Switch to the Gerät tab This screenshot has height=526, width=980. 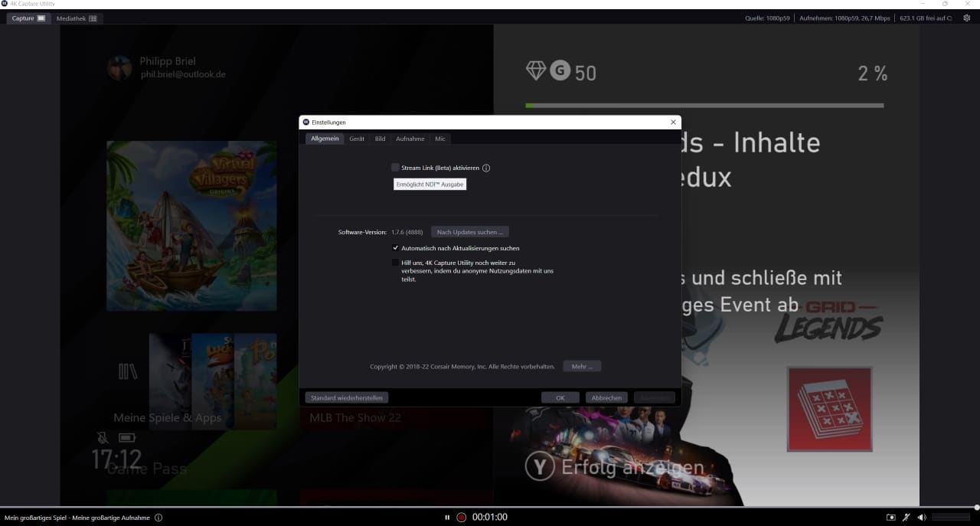click(x=357, y=139)
